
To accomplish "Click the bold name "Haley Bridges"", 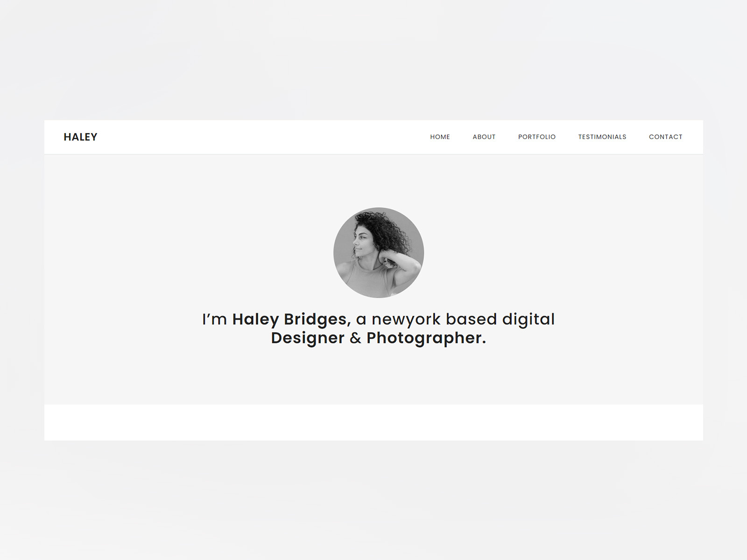I will 289,320.
